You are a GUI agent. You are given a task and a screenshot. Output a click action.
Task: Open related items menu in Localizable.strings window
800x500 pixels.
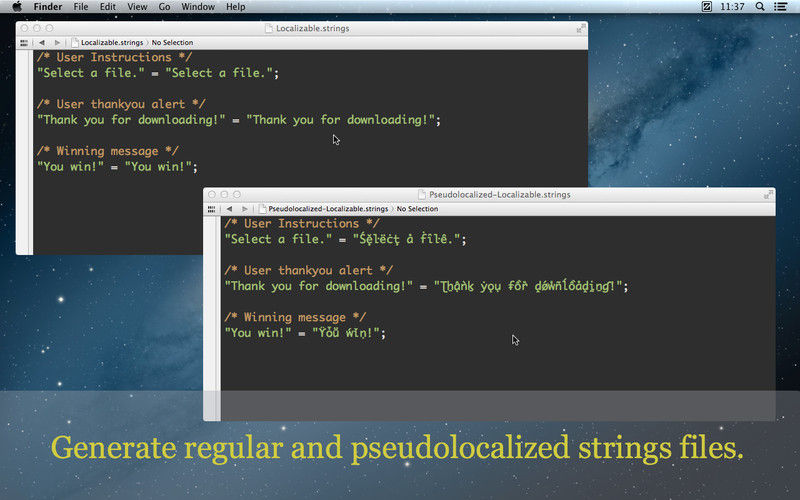[x=24, y=43]
